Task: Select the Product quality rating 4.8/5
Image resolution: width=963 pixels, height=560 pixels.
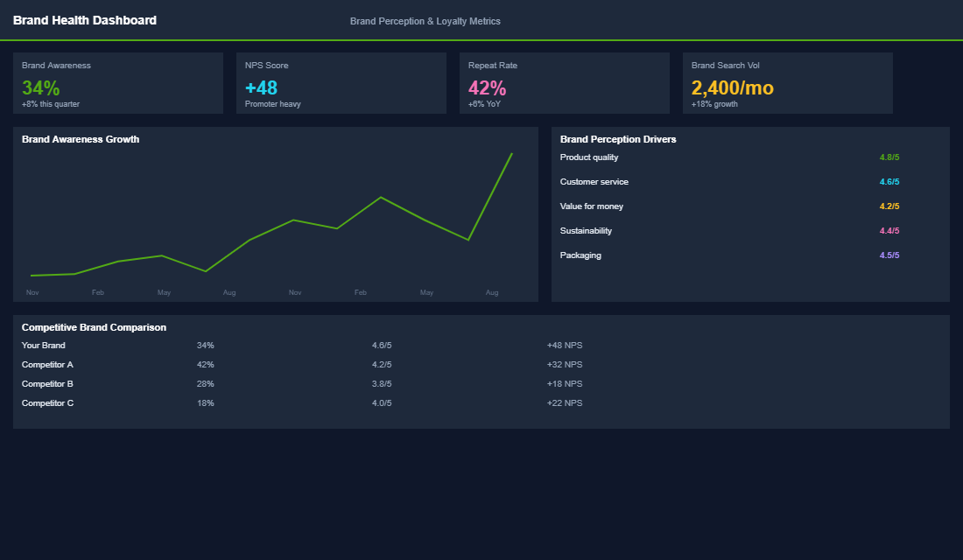Action: (x=888, y=157)
